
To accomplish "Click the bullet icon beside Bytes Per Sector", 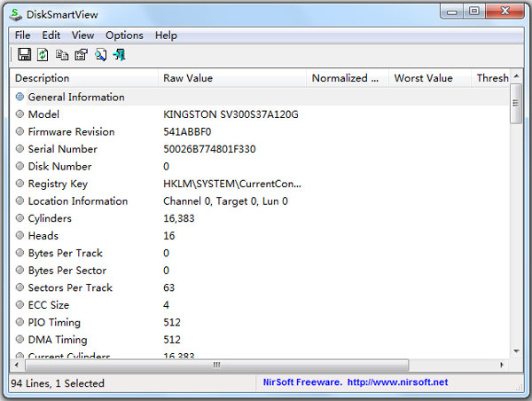I will coord(20,270).
